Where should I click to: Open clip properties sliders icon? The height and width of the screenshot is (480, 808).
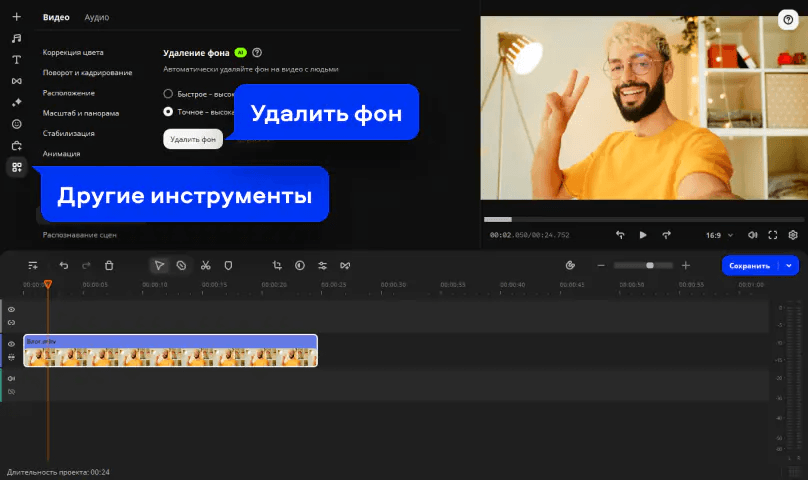(323, 266)
